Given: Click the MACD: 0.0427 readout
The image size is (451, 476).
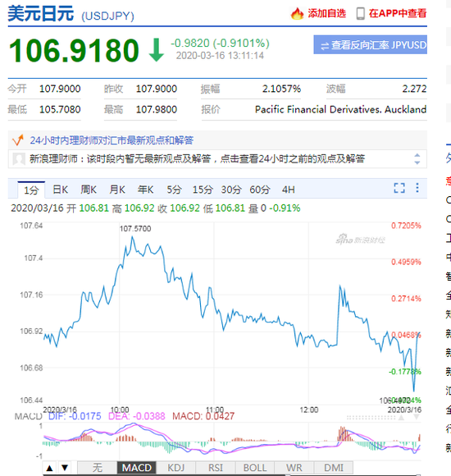Looking at the screenshot, I should click(203, 416).
